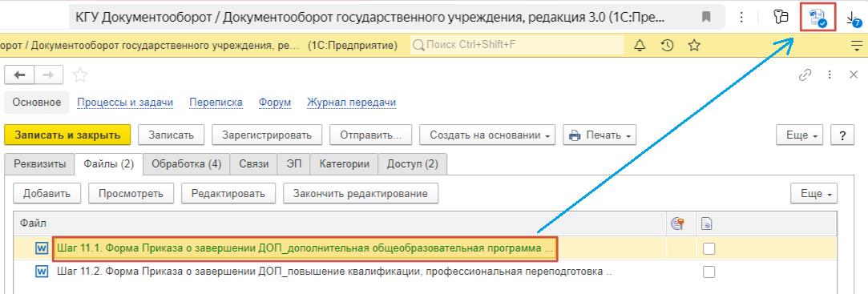This screenshot has width=868, height=294.
Task: Tick the checkbox for the Шаг 11.2 file
Action: pos(709,272)
